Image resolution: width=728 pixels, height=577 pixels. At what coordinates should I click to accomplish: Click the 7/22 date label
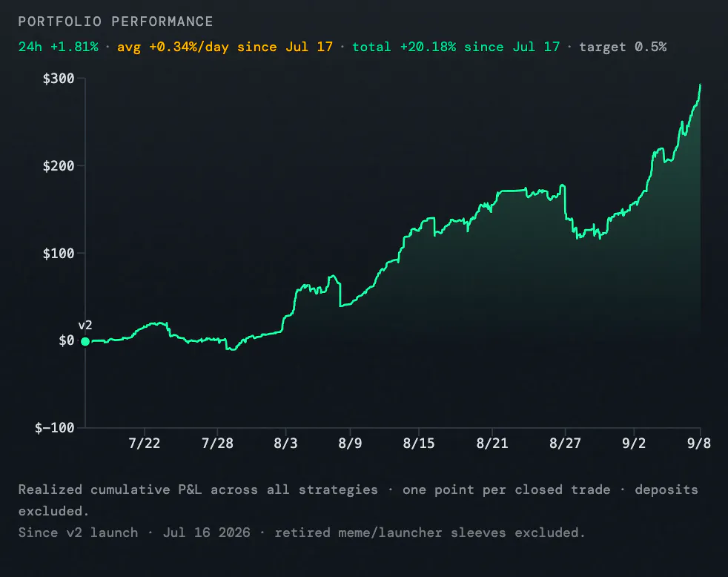[145, 444]
